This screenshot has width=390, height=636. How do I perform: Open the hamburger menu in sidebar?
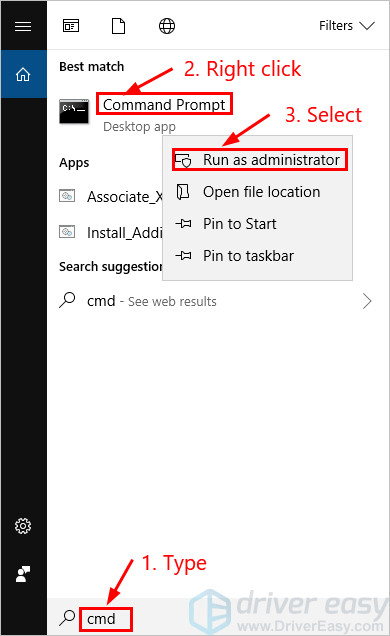[23, 26]
